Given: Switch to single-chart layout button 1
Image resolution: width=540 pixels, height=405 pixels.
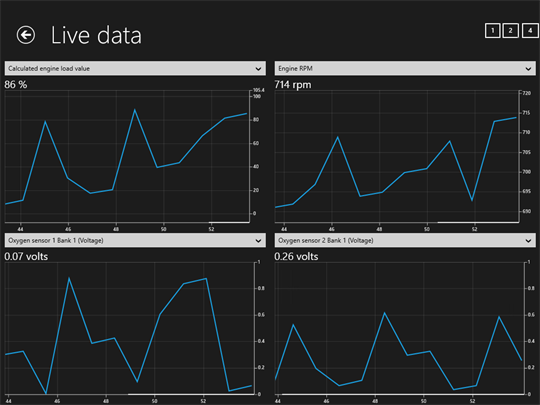Looking at the screenshot, I should click(x=492, y=31).
